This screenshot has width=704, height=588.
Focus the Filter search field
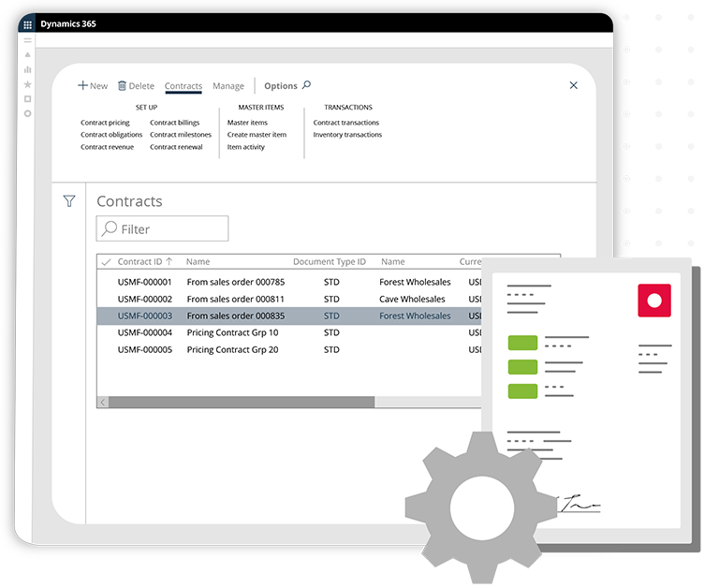pyautogui.click(x=162, y=228)
